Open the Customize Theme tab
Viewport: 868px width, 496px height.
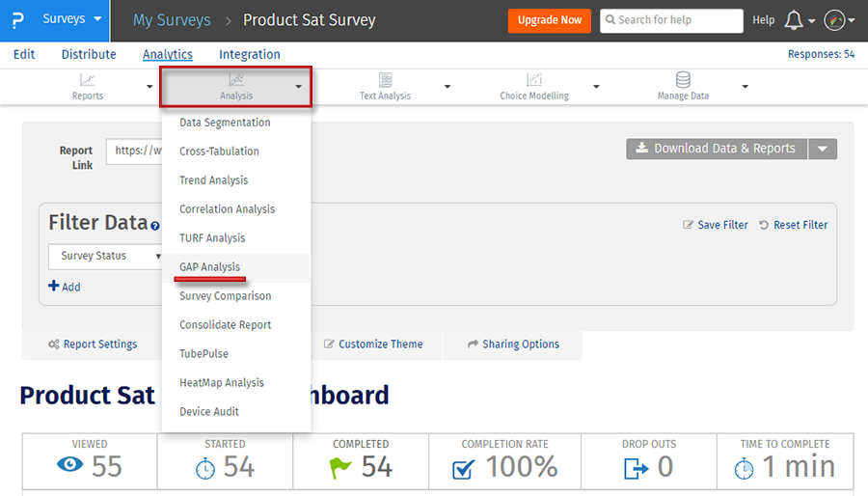[x=373, y=344]
